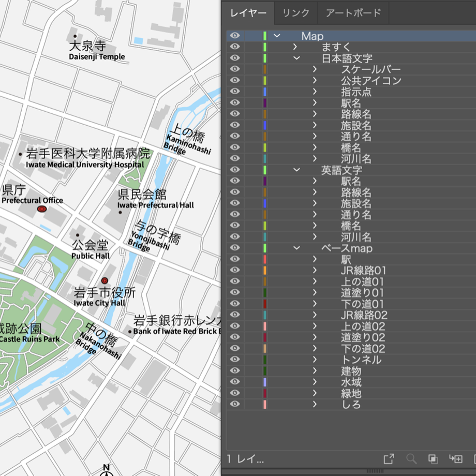Select the 指示点 layer name
The image size is (476, 476).
[x=356, y=92]
